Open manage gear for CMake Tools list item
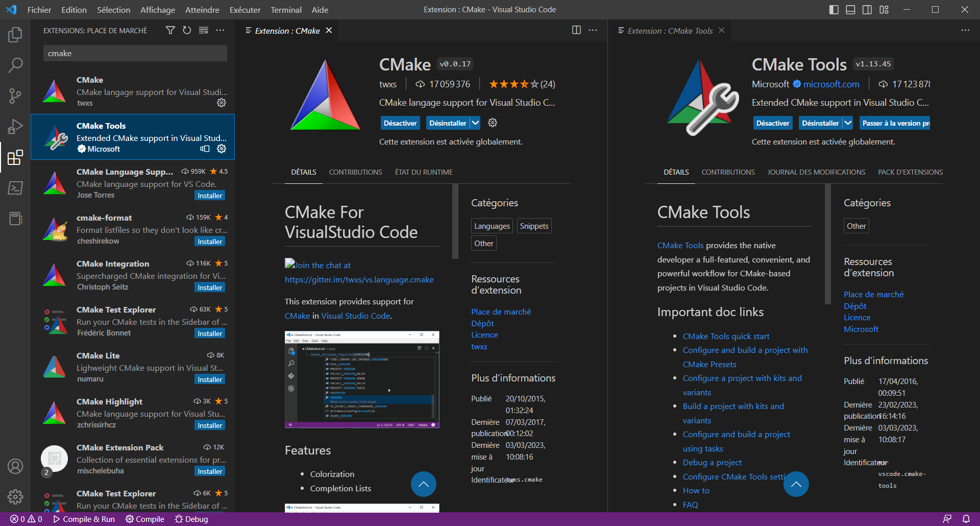 click(222, 149)
